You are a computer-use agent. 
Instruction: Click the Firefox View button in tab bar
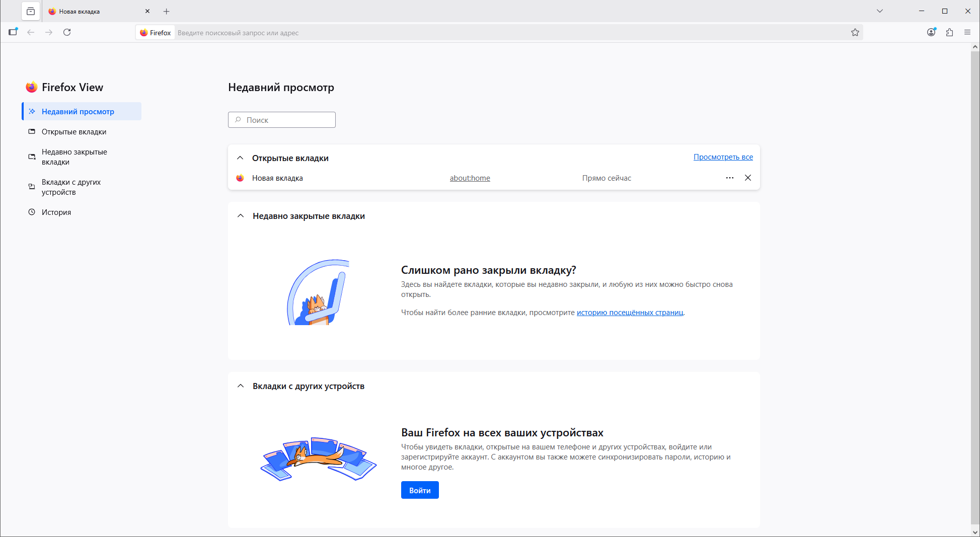click(x=31, y=11)
